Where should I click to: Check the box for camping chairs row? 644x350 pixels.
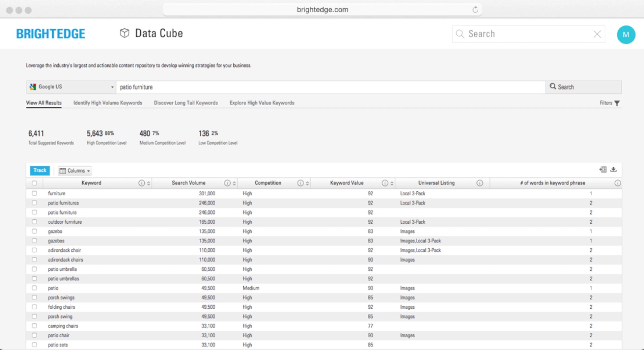[x=34, y=326]
